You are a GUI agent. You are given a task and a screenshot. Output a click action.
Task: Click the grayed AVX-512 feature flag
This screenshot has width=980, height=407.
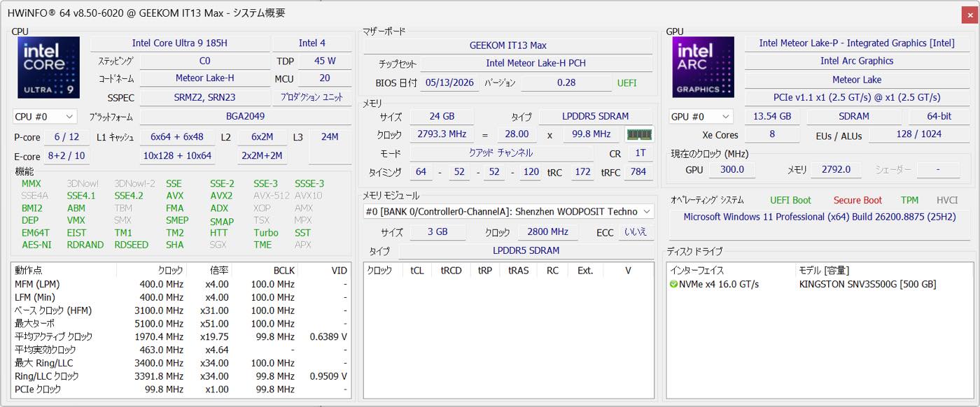271,196
